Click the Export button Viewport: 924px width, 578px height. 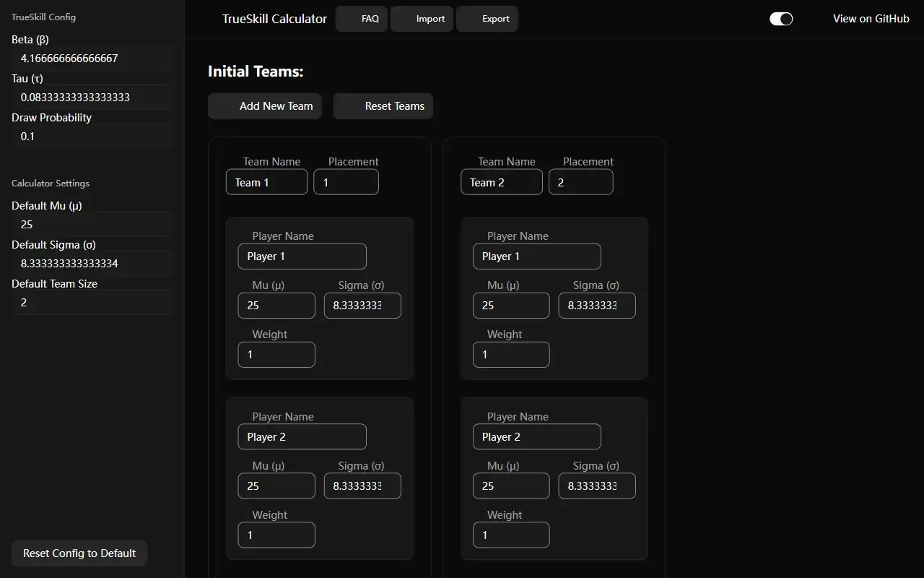tap(487, 19)
